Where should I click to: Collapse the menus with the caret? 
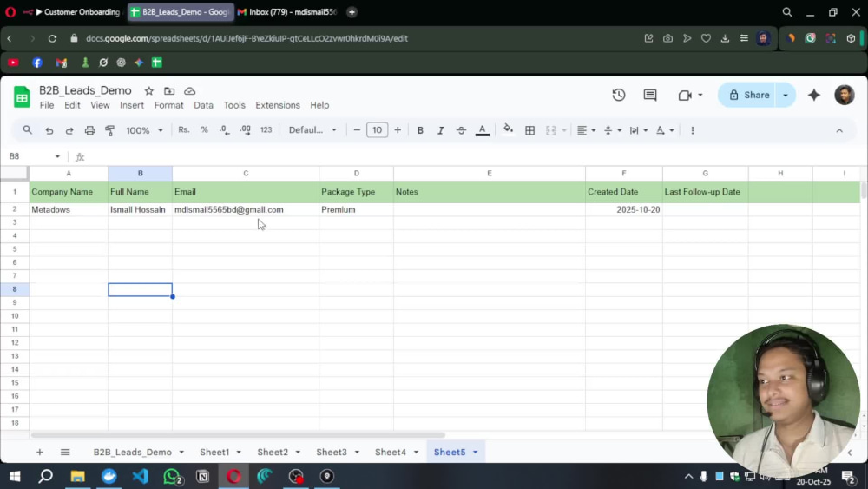(839, 130)
